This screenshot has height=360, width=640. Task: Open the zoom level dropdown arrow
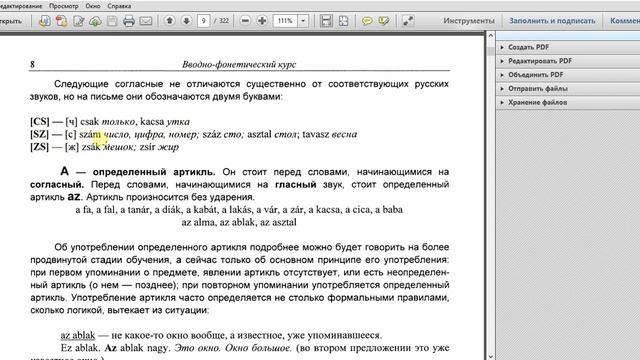(303, 21)
